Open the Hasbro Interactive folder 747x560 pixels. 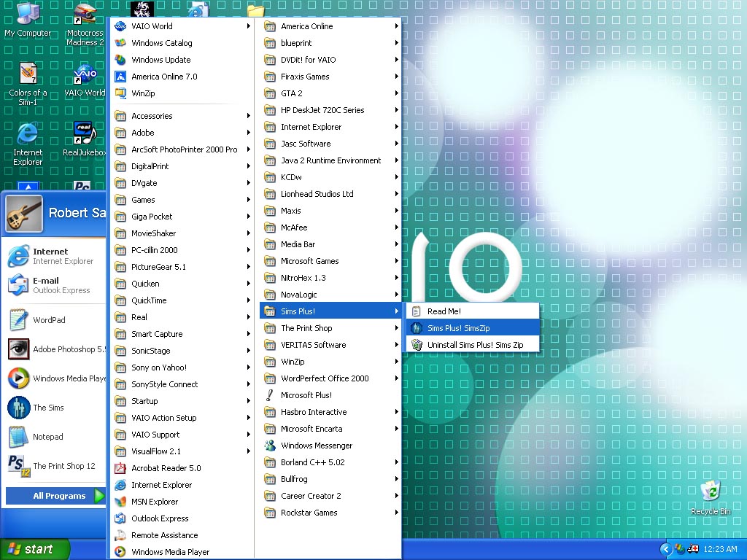330,412
